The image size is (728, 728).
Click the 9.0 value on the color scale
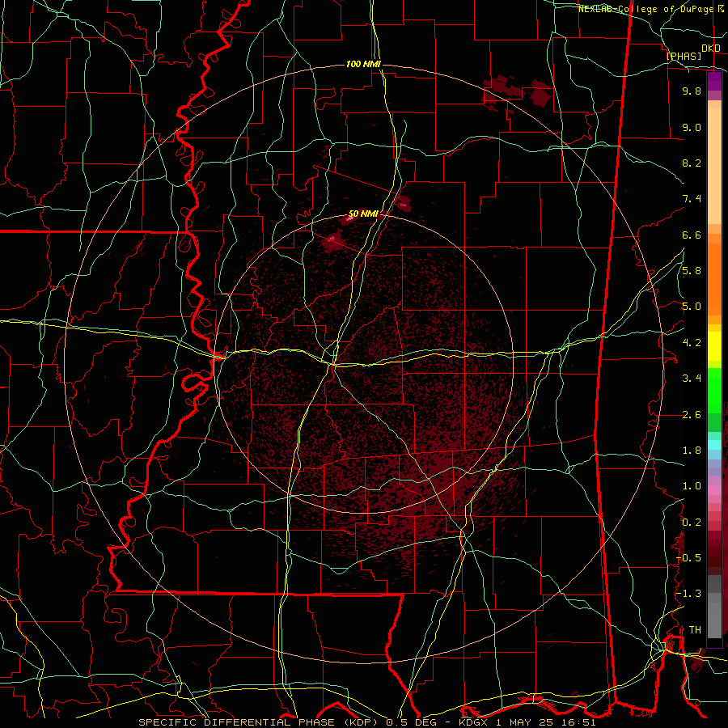pyautogui.click(x=692, y=127)
